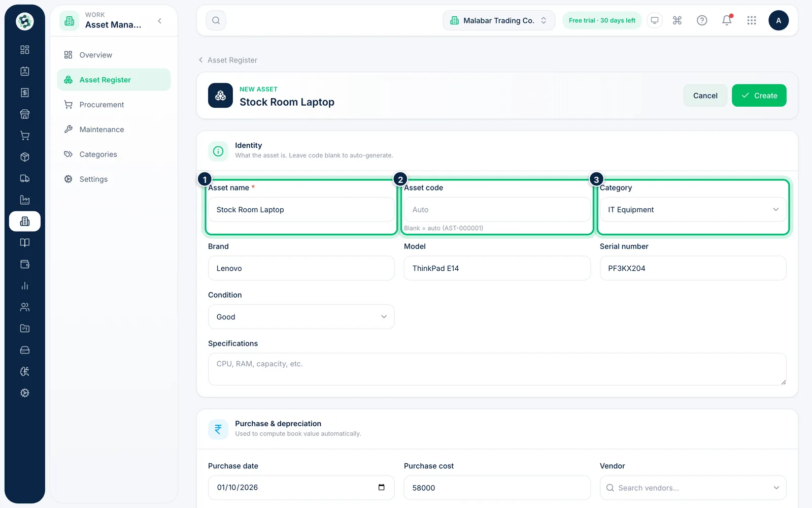This screenshot has height=508, width=812.
Task: Open the shopping cart icon in the dark rail
Action: coord(24,136)
